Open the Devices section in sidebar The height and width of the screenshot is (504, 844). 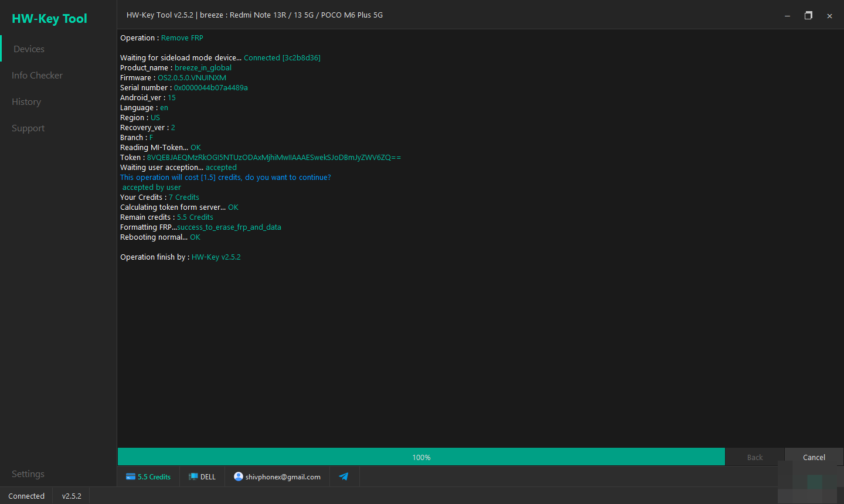pos(29,49)
